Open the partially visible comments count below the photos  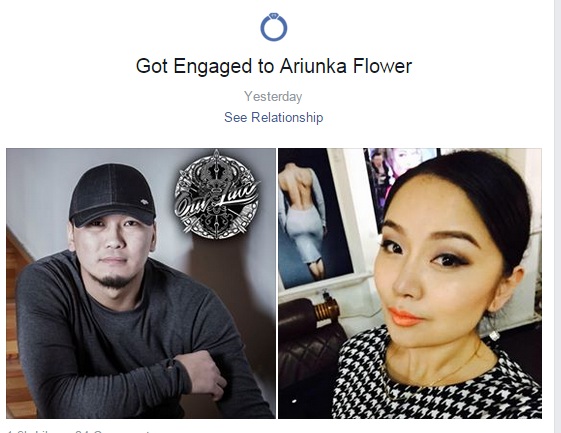pyautogui.click(x=113, y=431)
